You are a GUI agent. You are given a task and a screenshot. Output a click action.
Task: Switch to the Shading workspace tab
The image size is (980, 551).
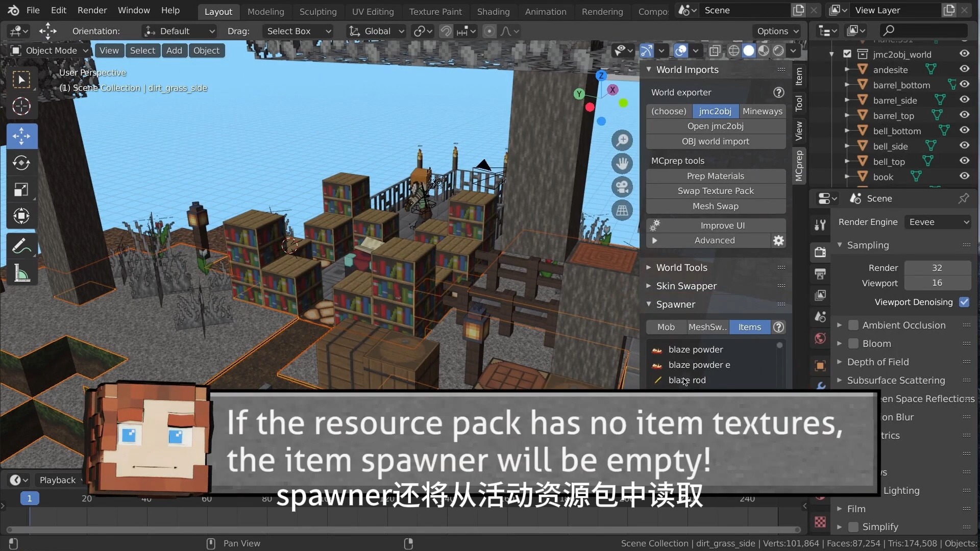coord(493,11)
